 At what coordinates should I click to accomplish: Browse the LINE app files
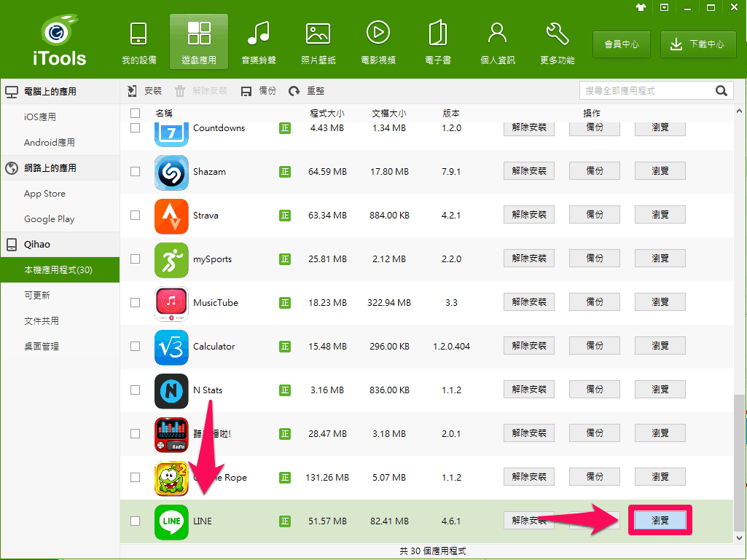click(660, 521)
